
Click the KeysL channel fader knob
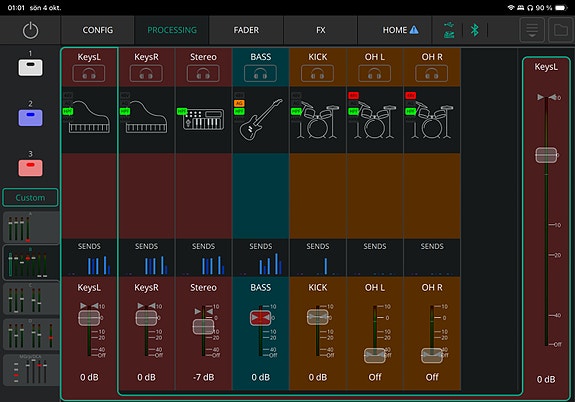(x=89, y=318)
